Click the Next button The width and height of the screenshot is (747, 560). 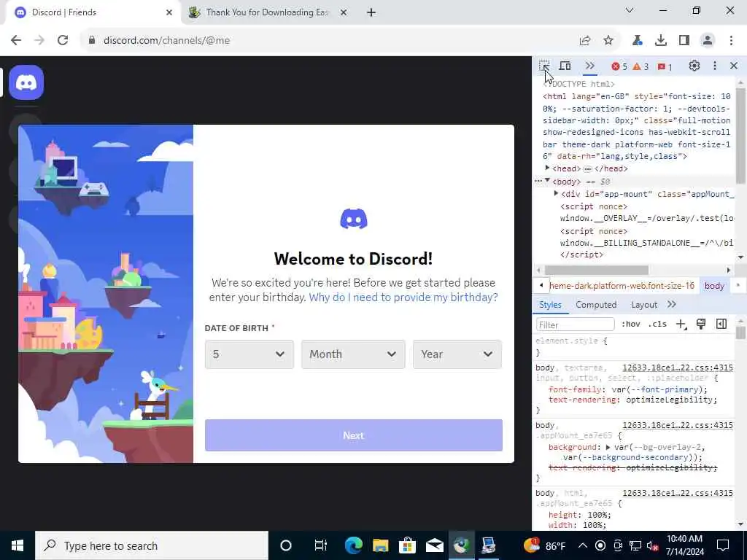(354, 435)
